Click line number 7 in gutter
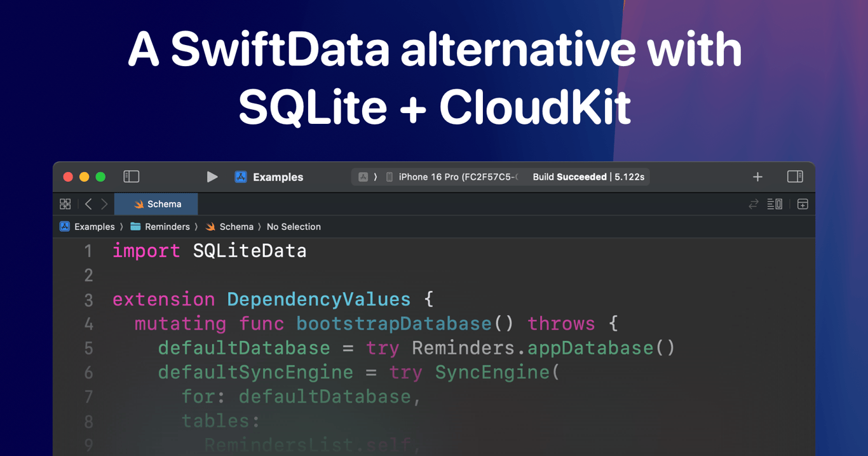The width and height of the screenshot is (868, 456). pos(88,398)
